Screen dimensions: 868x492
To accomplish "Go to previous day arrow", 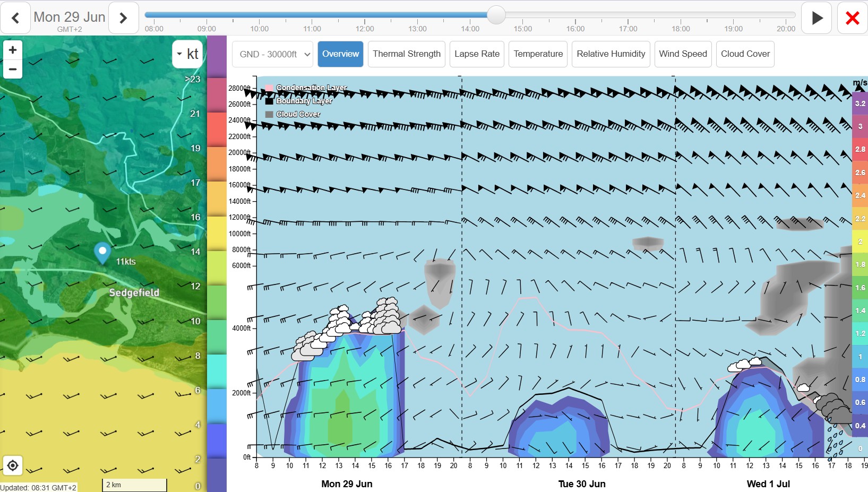I will (15, 18).
